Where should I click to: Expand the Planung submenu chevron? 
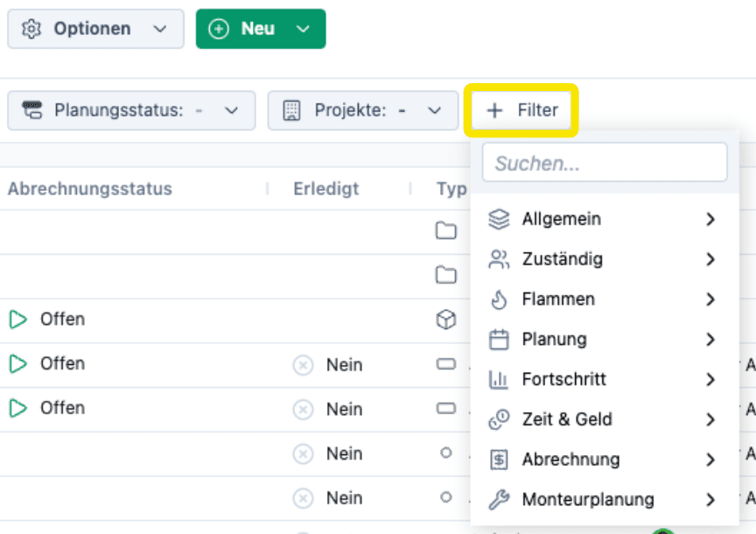pyautogui.click(x=710, y=339)
